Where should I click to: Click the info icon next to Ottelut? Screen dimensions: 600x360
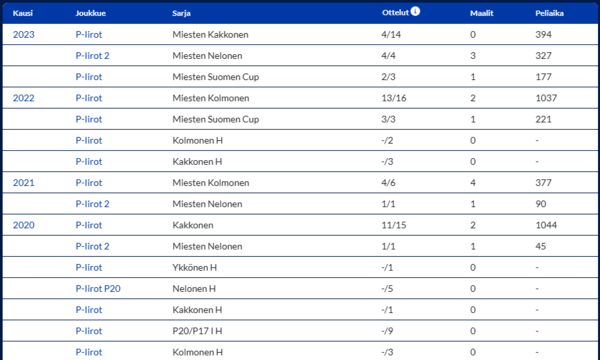pyautogui.click(x=415, y=11)
